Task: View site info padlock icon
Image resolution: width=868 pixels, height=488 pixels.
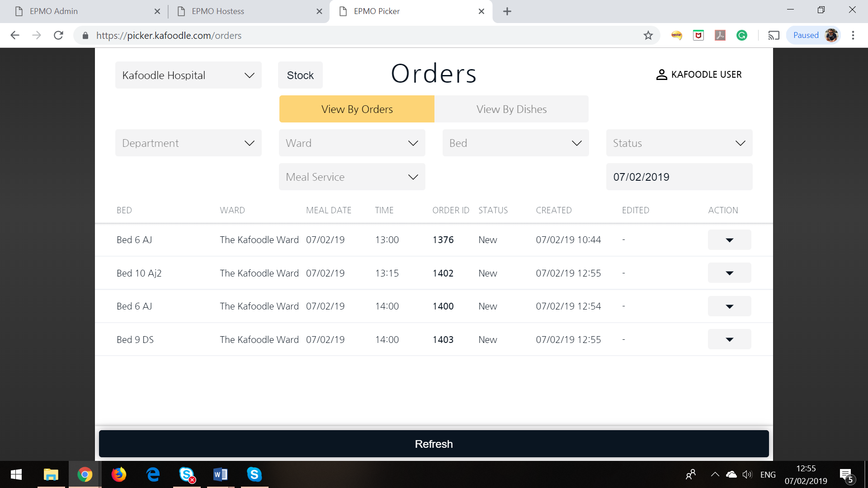Action: 85,35
